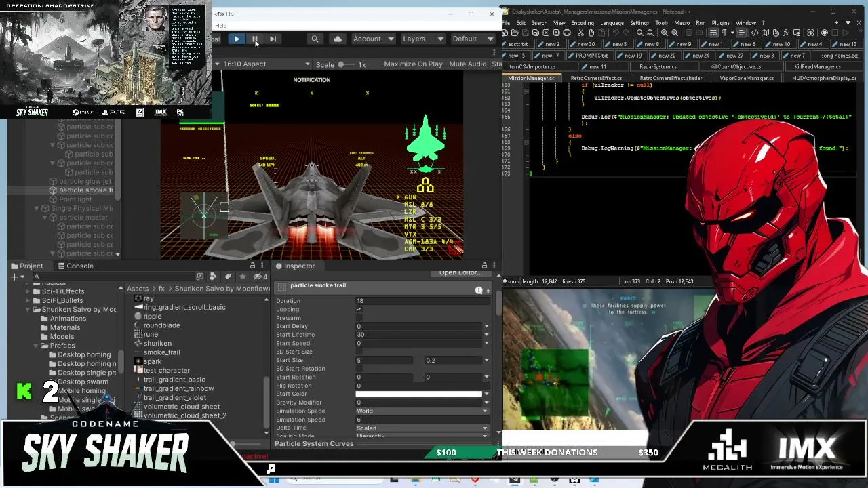
Task: Toggle Mute Audio in Game view
Action: tap(467, 64)
